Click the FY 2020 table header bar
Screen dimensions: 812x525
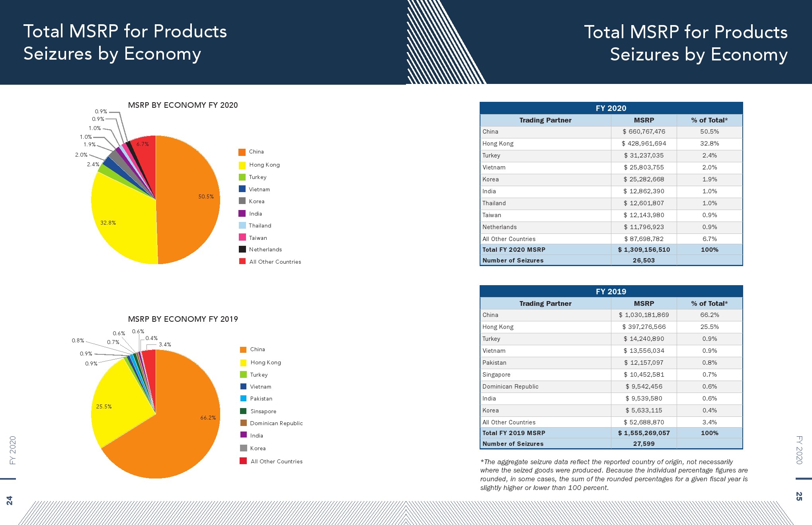coord(611,108)
